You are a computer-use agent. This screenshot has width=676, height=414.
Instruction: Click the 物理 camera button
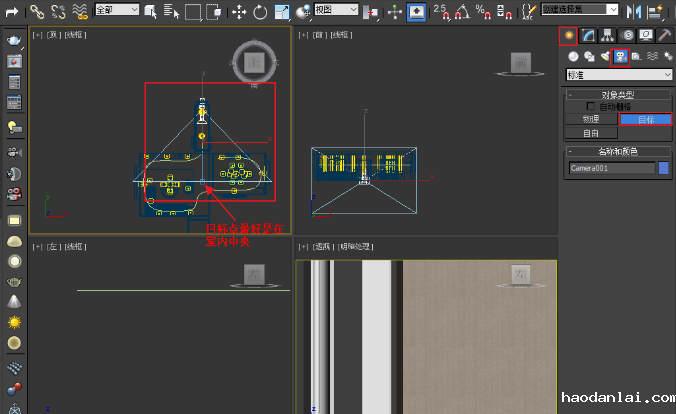tap(591, 119)
